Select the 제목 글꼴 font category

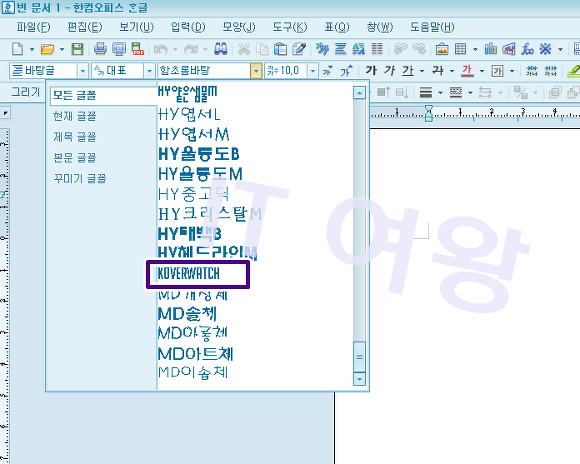pyautogui.click(x=75, y=137)
